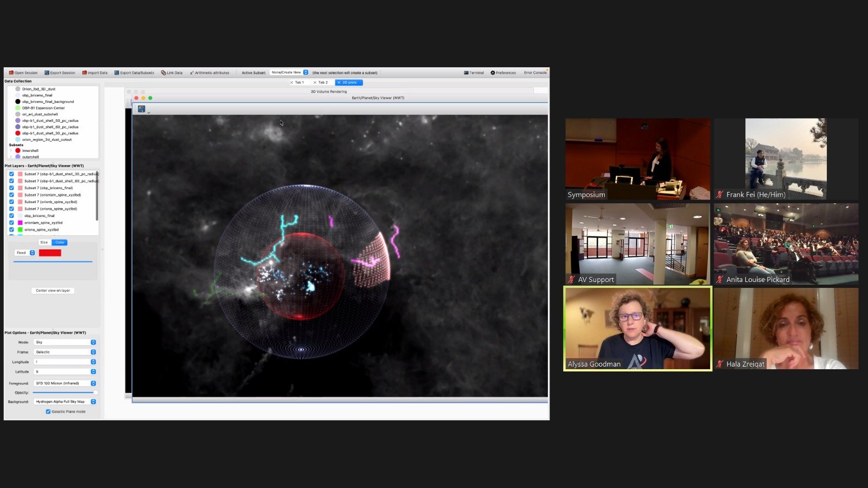The width and height of the screenshot is (868, 488).
Task: Open the Latitude dropdown
Action: (x=65, y=371)
